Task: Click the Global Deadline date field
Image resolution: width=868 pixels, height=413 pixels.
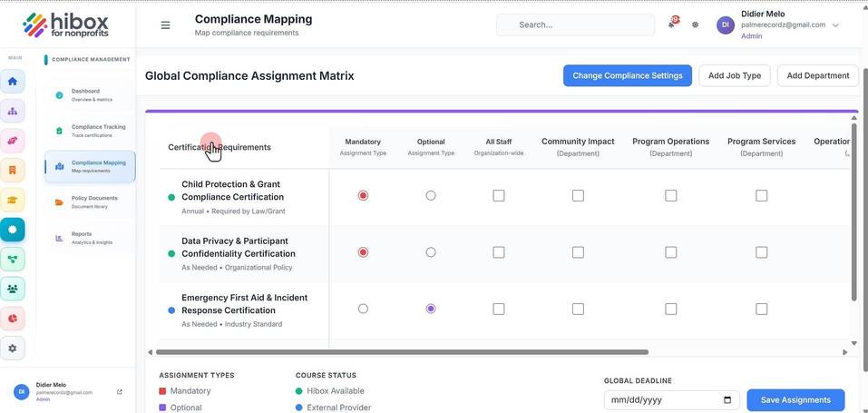Action: (x=671, y=399)
